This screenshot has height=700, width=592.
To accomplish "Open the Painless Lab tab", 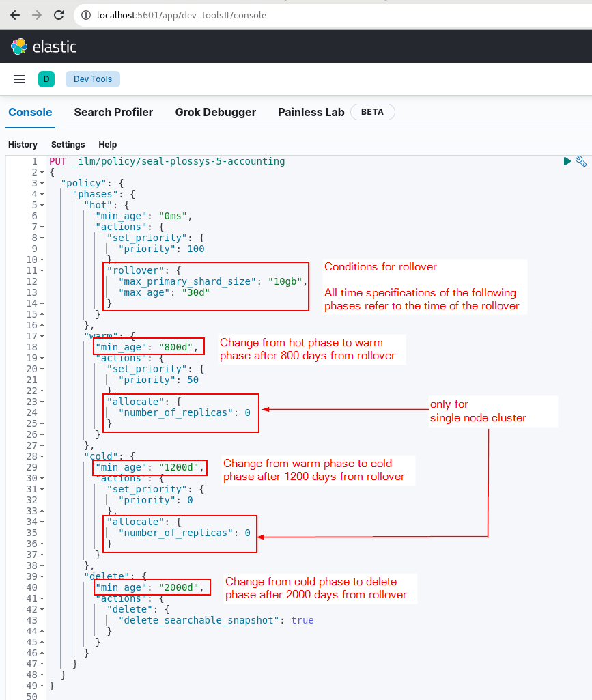I will 311,112.
